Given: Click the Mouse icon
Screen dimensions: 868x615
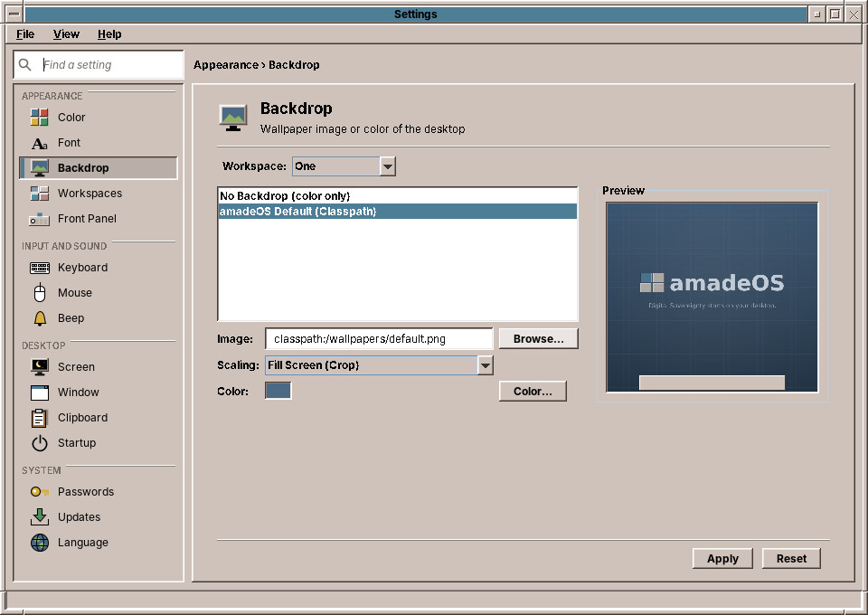Looking at the screenshot, I should (x=39, y=293).
